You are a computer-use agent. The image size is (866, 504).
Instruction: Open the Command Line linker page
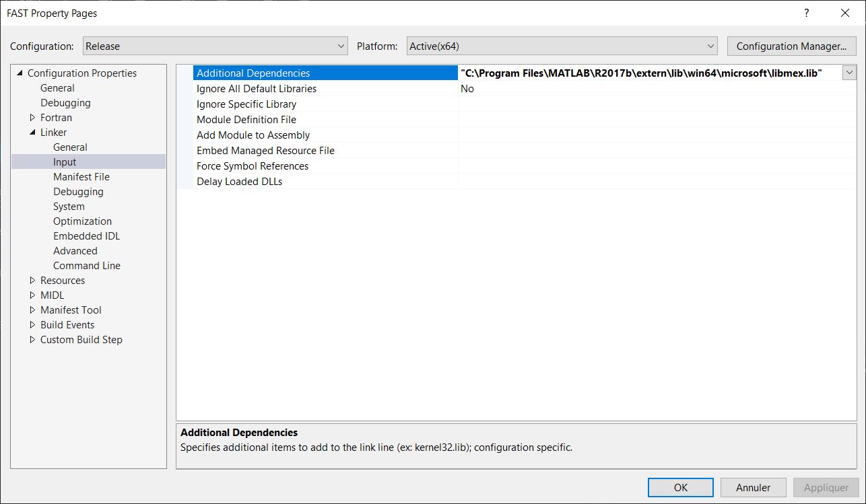pos(87,265)
